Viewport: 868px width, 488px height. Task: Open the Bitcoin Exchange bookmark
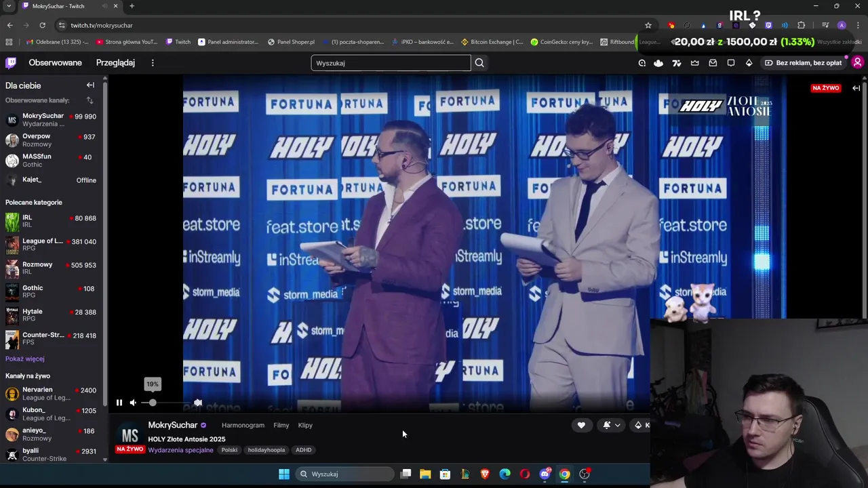tap(492, 42)
